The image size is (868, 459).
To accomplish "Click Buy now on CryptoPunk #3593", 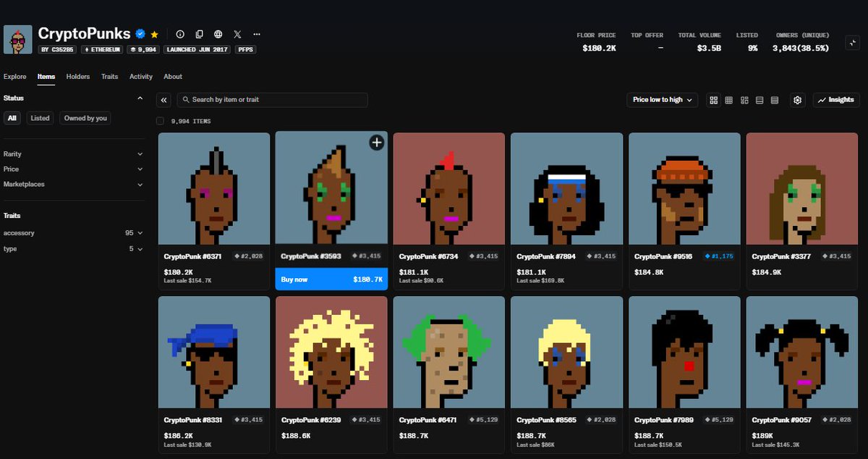I will pyautogui.click(x=331, y=279).
